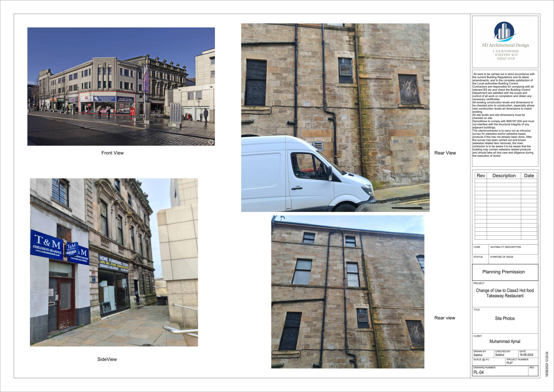Click the 'CLIENT' label
The image size is (554, 392).
[477, 336]
